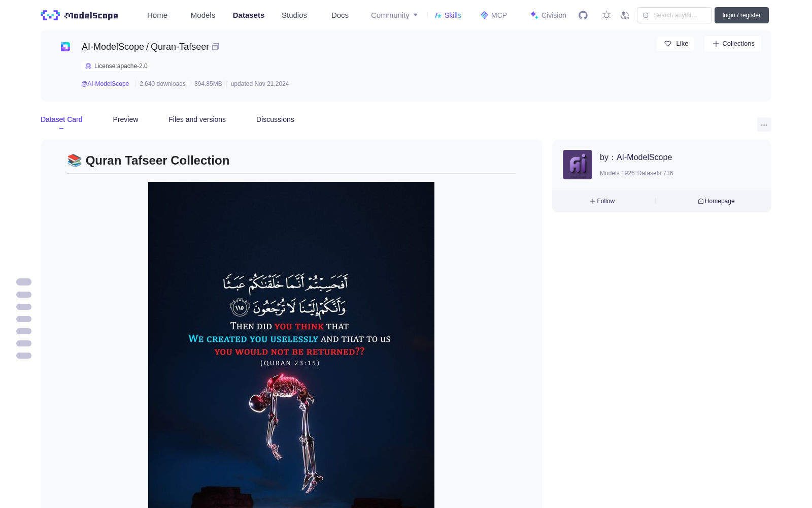Click the login / register button
The image size is (812, 508).
click(x=741, y=15)
